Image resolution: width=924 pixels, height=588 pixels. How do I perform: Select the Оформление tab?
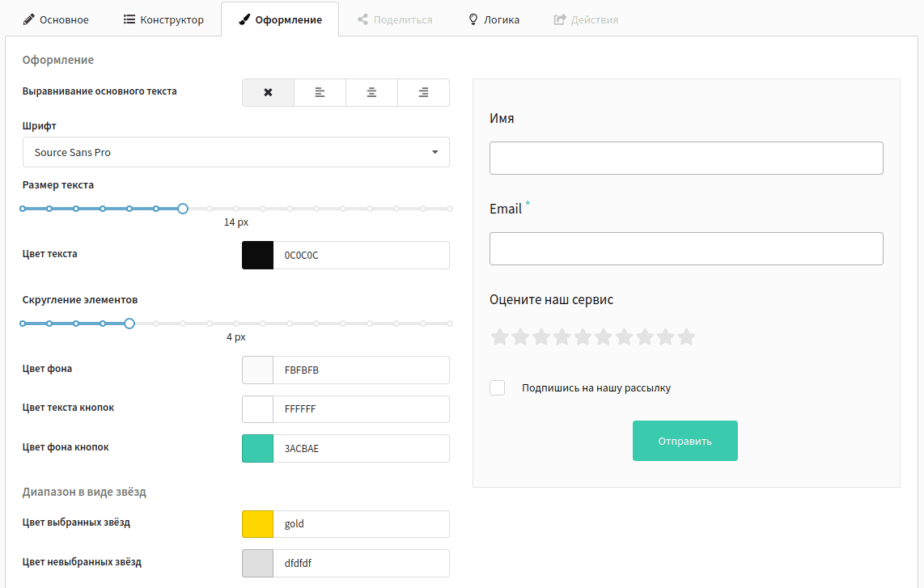(280, 19)
